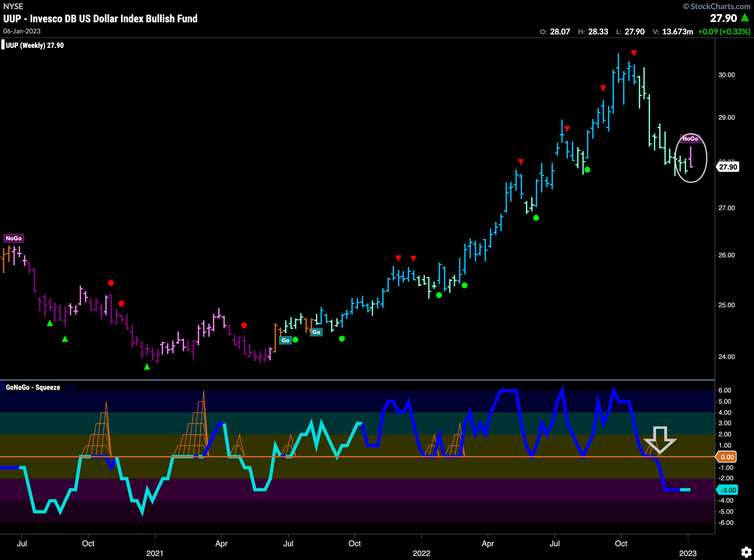Click the green triangle near early August 2020
Viewport: 754px width, 560px height.
(x=50, y=323)
